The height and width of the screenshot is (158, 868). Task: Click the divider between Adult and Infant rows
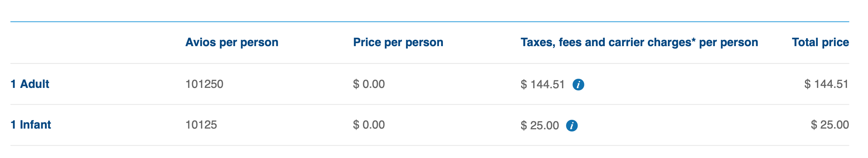tap(429, 105)
